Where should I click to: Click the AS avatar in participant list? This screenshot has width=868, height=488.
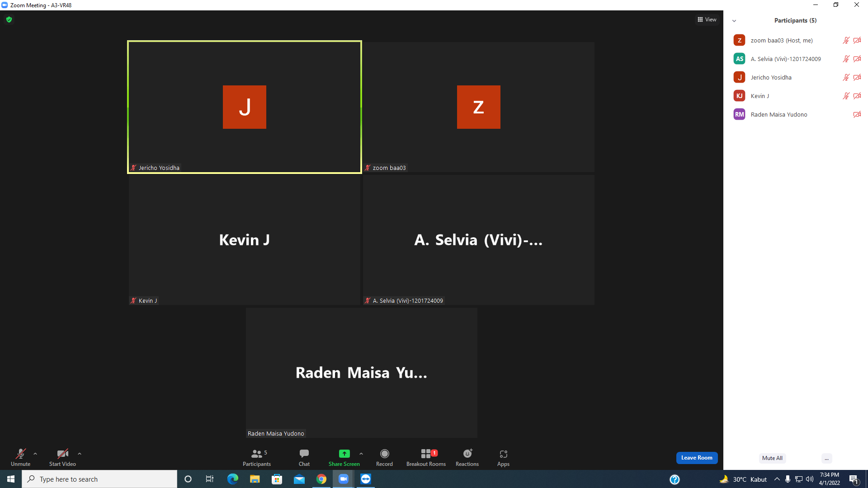click(x=739, y=59)
